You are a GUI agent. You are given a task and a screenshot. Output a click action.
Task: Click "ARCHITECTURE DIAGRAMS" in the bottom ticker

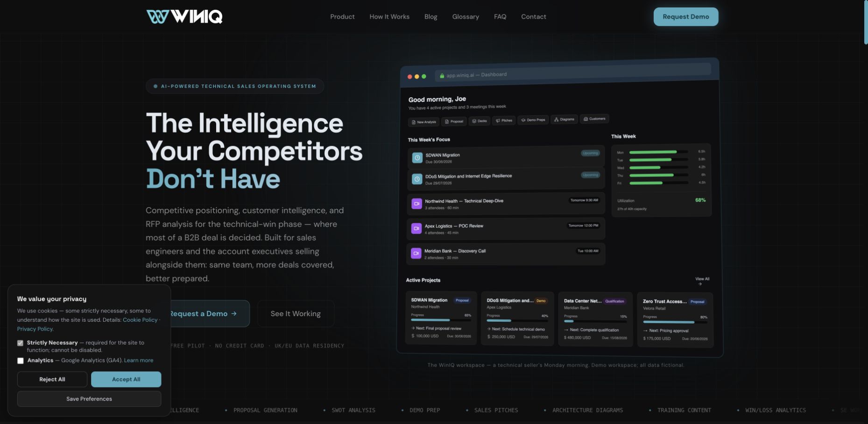[x=587, y=410]
